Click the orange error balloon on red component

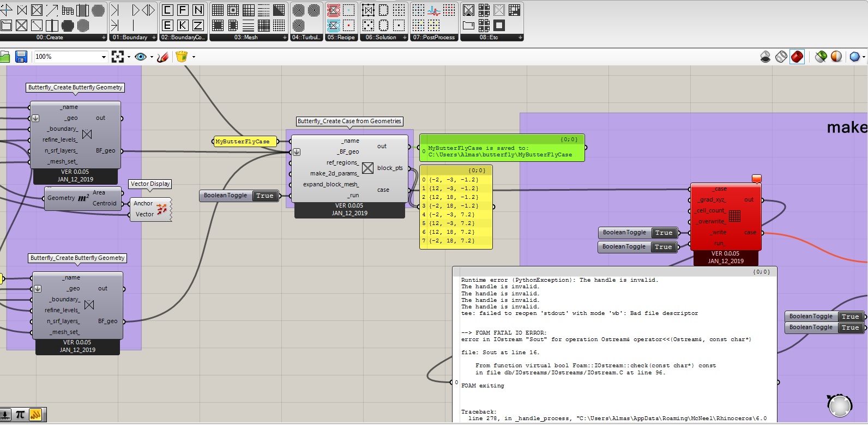point(756,179)
